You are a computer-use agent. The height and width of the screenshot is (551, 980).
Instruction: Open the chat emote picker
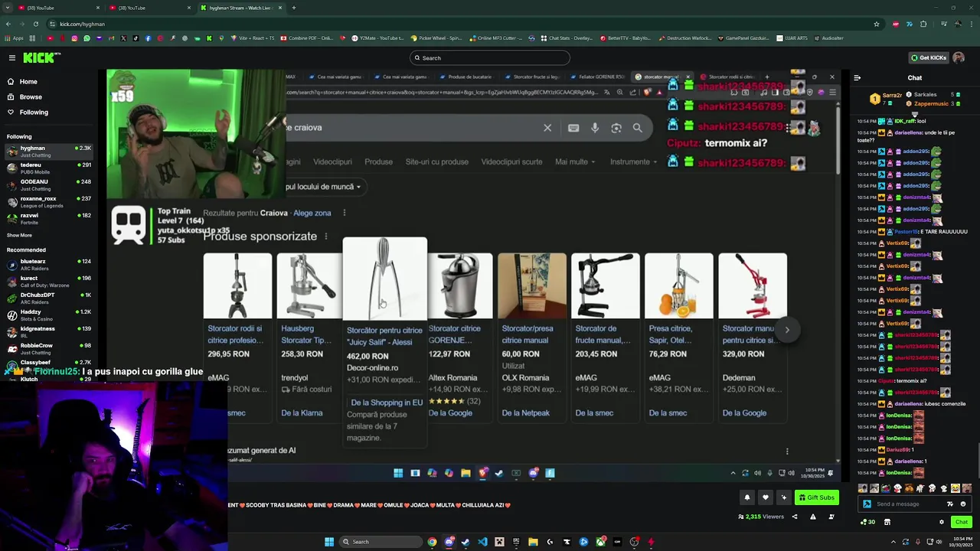(963, 504)
